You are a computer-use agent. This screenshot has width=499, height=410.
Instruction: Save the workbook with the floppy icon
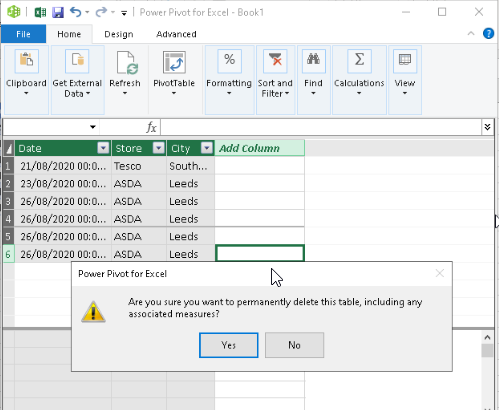point(58,13)
